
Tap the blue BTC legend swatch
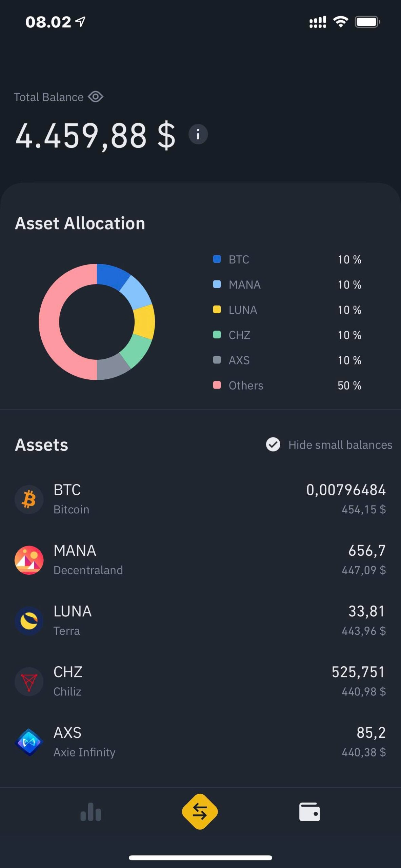pos(217,259)
